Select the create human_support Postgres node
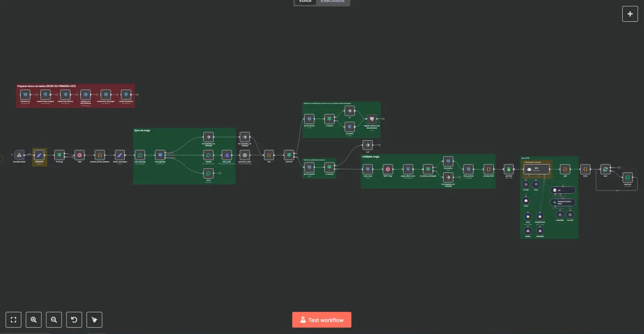644x334 pixels. 45,95
